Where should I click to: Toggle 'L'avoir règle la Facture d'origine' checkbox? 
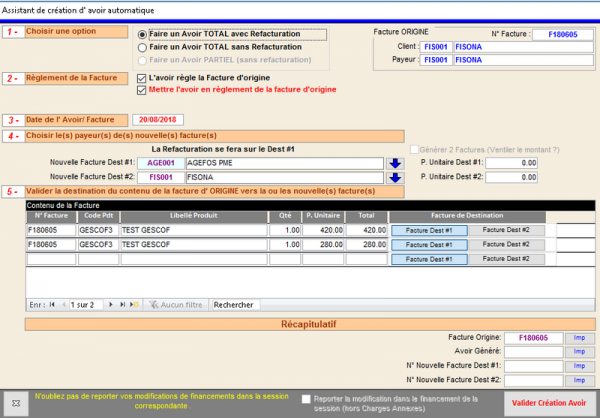[x=141, y=77]
